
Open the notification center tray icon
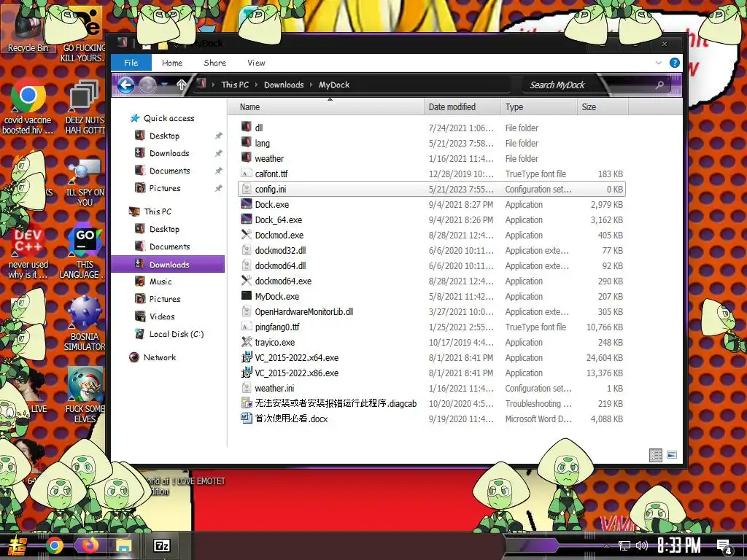(x=724, y=547)
